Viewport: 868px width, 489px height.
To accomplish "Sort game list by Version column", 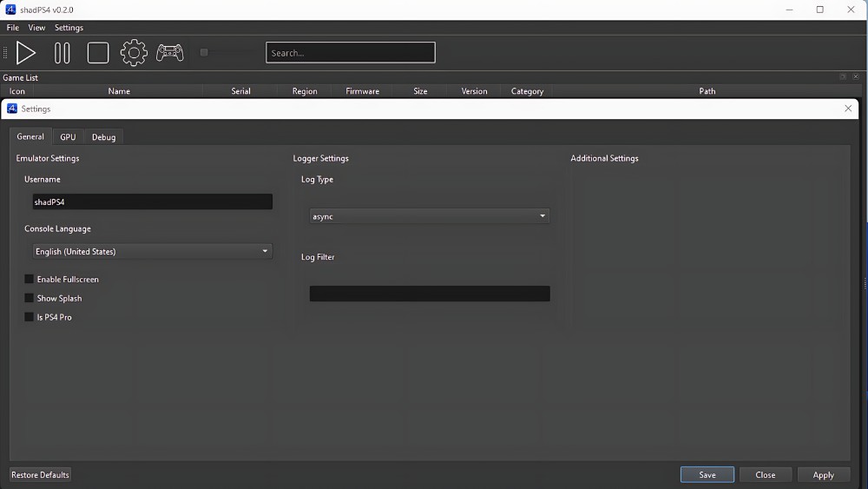I will pos(475,91).
